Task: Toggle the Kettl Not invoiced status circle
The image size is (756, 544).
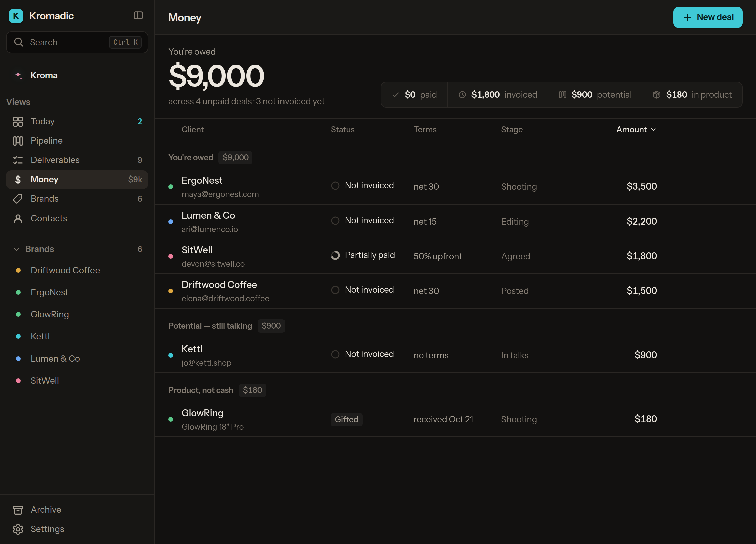Action: pyautogui.click(x=335, y=354)
